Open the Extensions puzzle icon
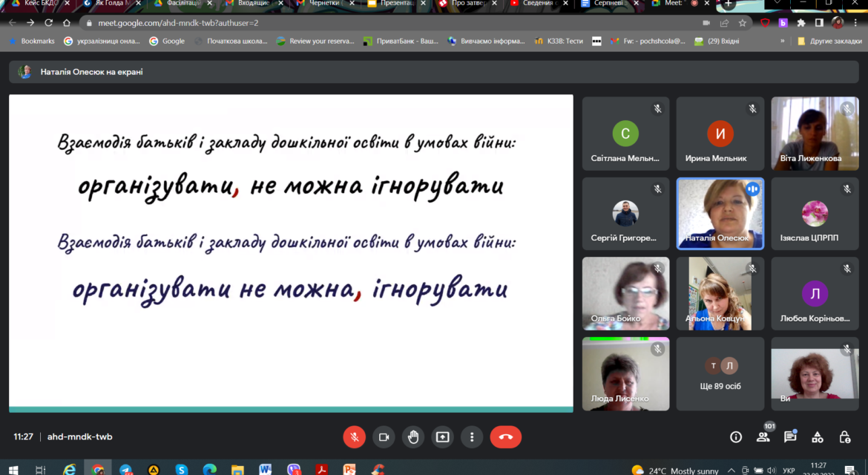 click(801, 23)
